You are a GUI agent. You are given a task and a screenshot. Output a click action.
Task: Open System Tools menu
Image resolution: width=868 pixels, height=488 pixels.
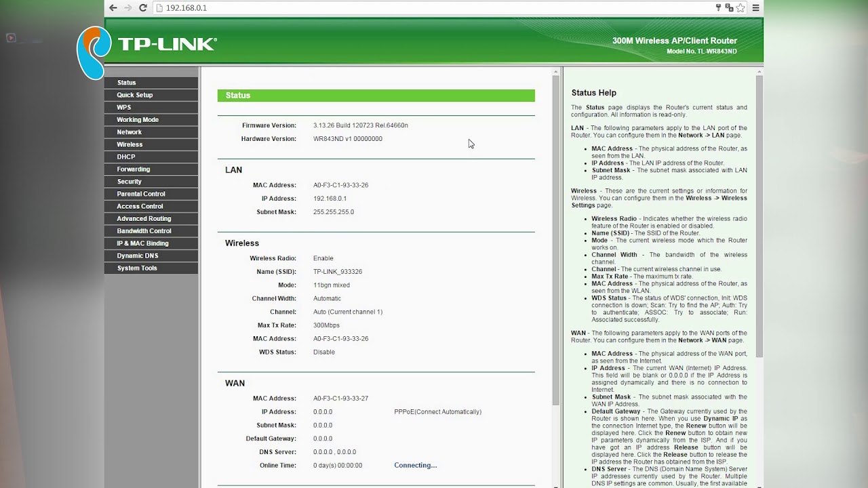click(x=151, y=268)
